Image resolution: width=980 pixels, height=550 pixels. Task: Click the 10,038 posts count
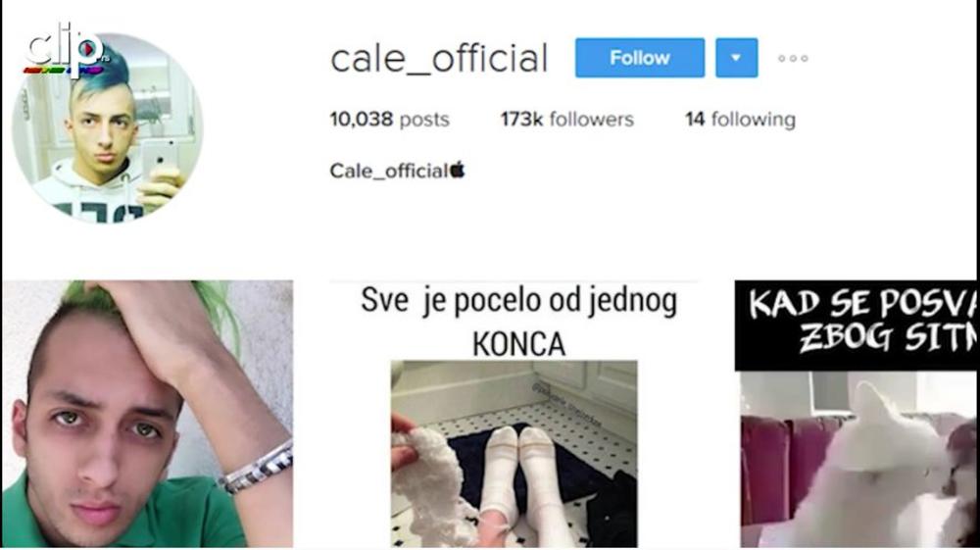tap(389, 120)
